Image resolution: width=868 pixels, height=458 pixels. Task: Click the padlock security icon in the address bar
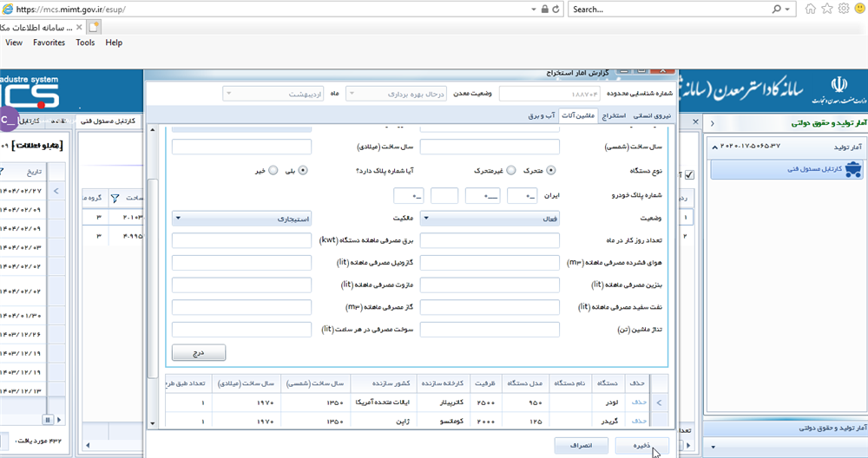(x=544, y=10)
